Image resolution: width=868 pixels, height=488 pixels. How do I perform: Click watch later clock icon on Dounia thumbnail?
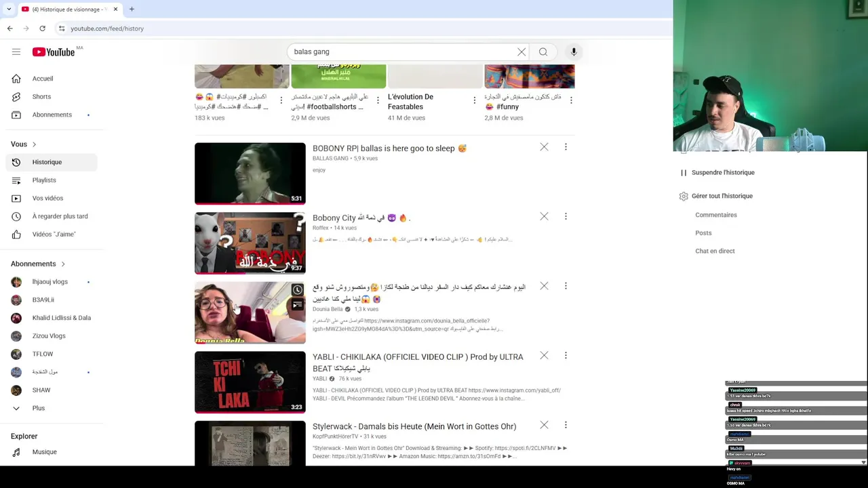coord(297,290)
